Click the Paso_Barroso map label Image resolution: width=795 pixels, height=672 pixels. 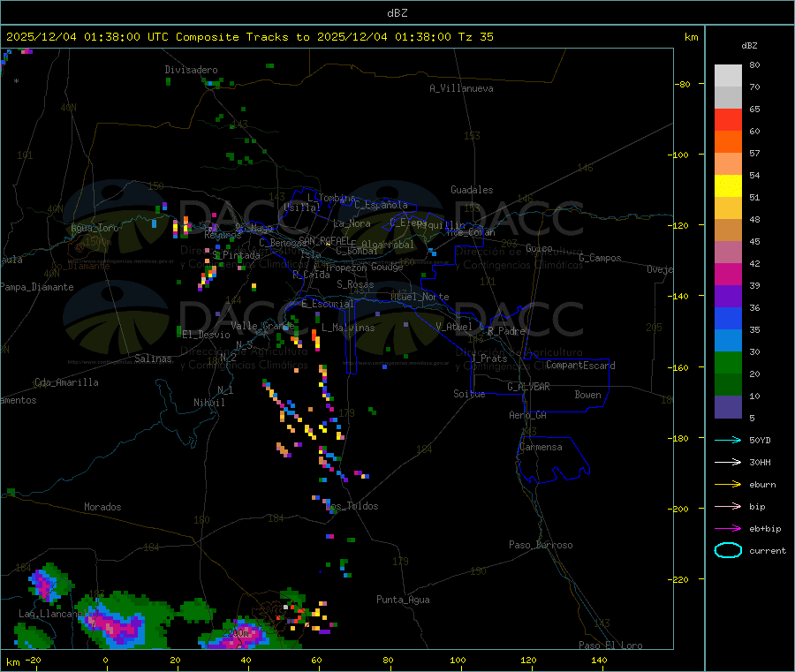[541, 545]
